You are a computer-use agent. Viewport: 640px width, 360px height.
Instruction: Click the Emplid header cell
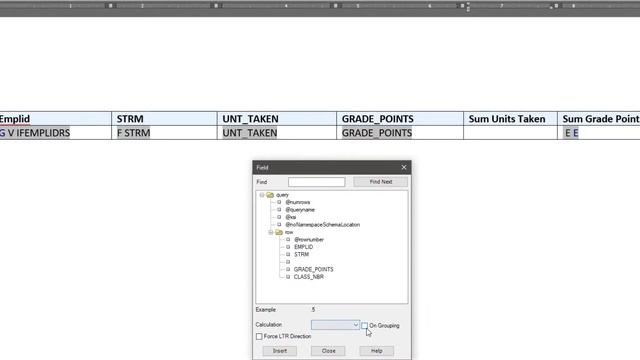coord(56,119)
